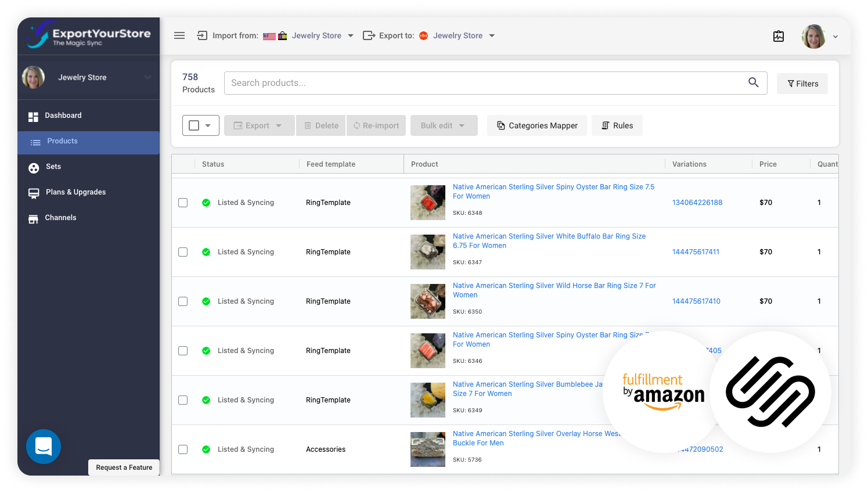The width and height of the screenshot is (868, 493).
Task: Open the Export dropdown button
Action: click(259, 125)
